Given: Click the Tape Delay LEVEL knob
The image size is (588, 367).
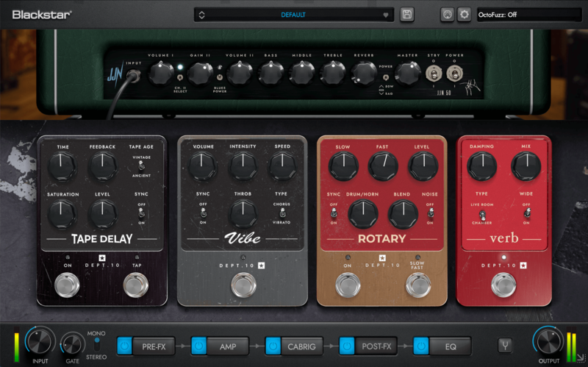Looking at the screenshot, I should (102, 214).
